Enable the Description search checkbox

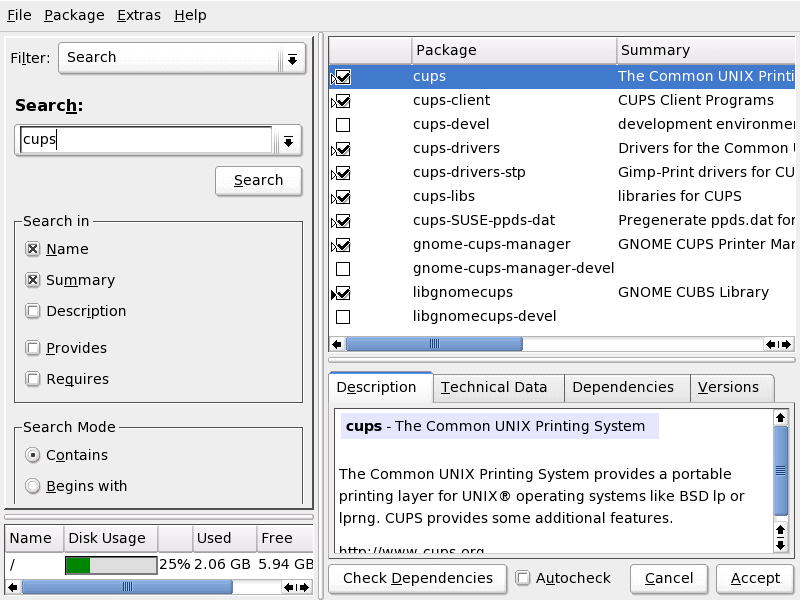[x=33, y=311]
